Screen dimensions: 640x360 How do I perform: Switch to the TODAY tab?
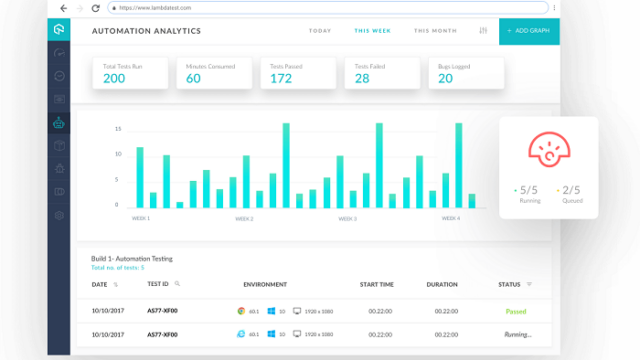(x=320, y=31)
